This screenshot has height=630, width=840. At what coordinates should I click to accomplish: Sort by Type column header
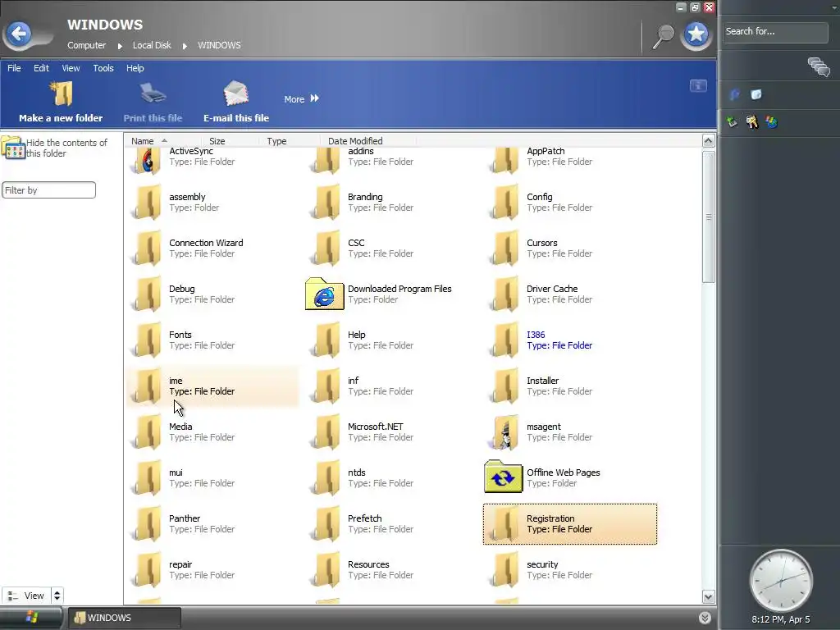pos(277,141)
